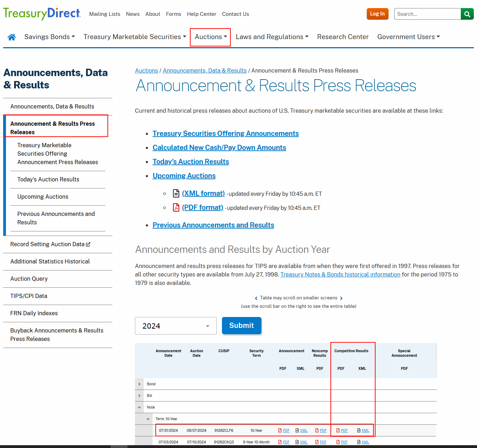Image resolution: width=477 pixels, height=448 pixels.
Task: Click the TreasuryDirect logo
Action: point(42,14)
